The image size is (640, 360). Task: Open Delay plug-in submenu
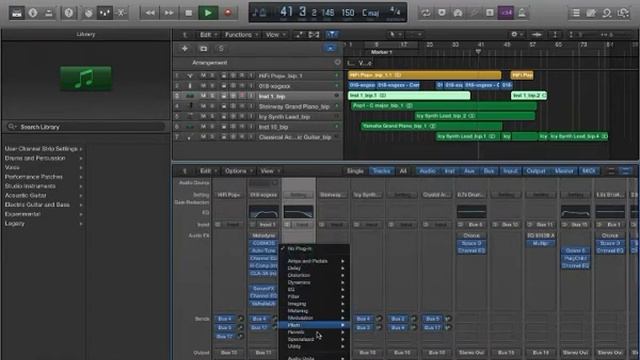coord(313,268)
